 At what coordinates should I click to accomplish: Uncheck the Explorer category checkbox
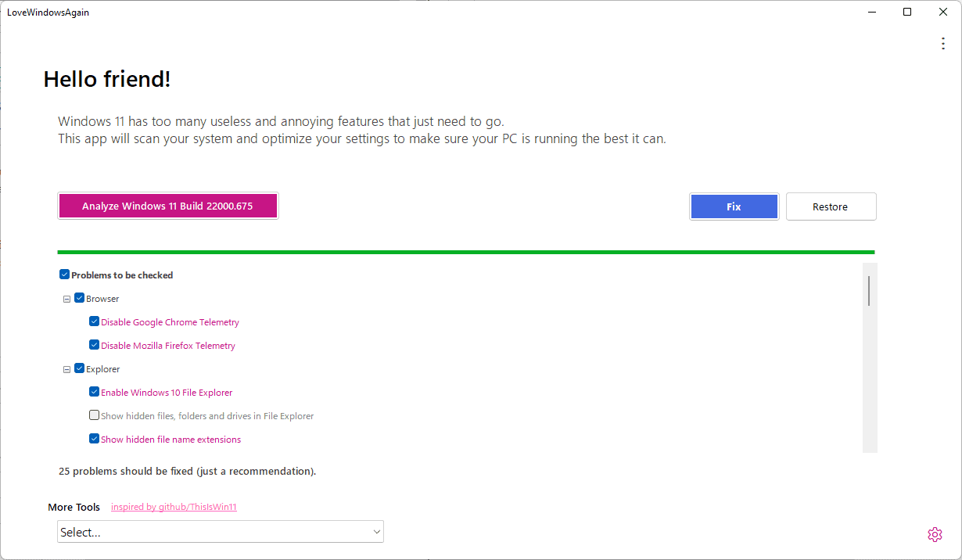[x=79, y=368]
